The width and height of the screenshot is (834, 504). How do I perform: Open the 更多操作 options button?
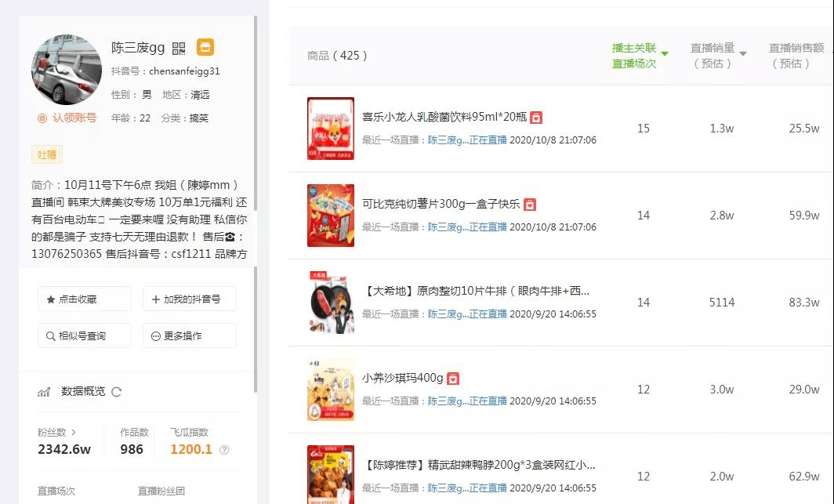[189, 335]
